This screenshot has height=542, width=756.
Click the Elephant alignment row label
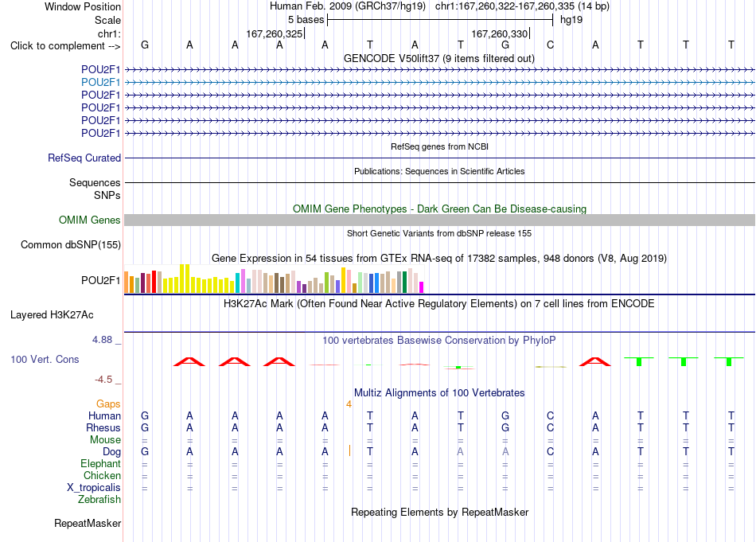click(x=100, y=464)
